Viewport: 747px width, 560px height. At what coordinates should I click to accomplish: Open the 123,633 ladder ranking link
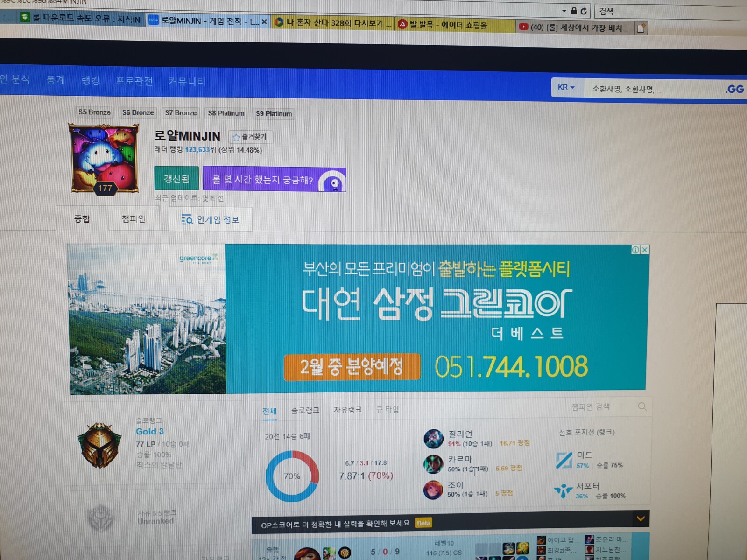(197, 150)
